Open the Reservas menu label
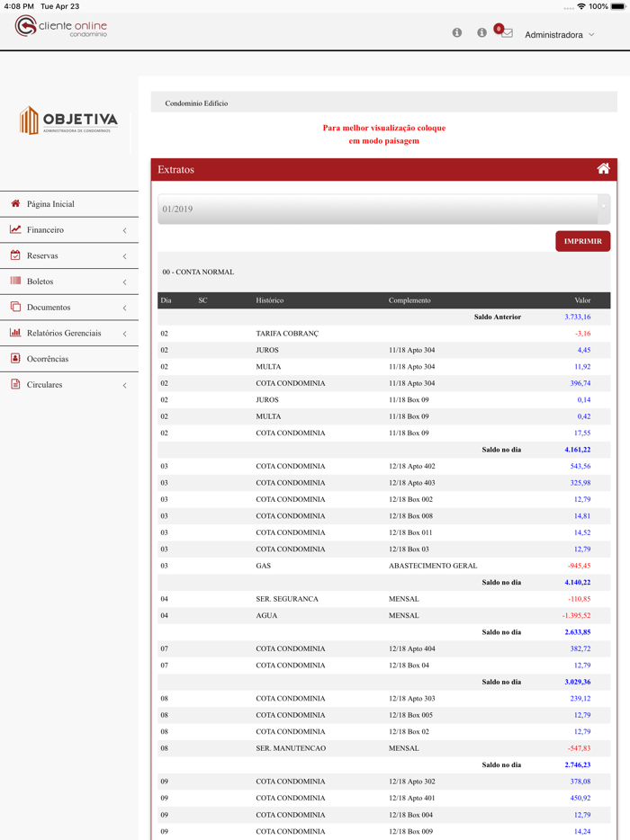This screenshot has height=840, width=630. [x=42, y=255]
